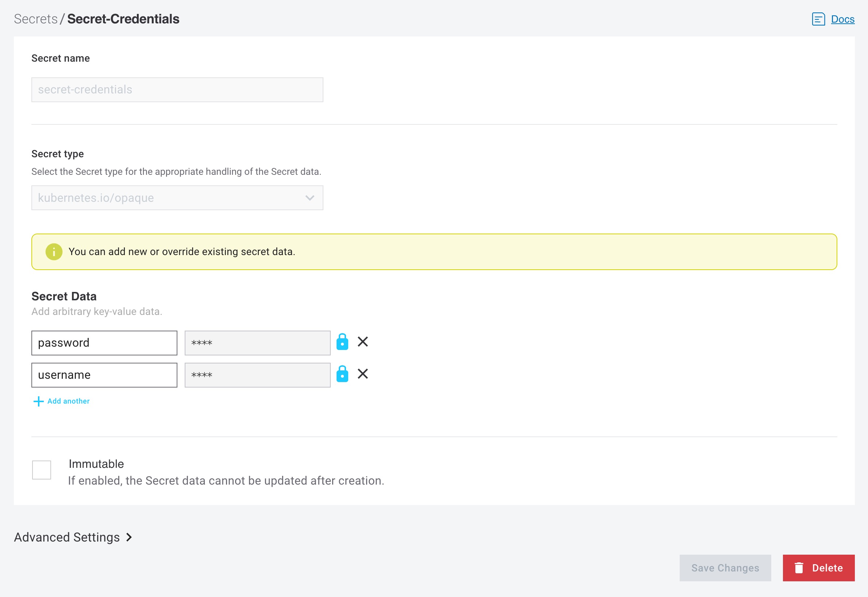The width and height of the screenshot is (868, 597).
Task: Go to Secrets breadcrumb
Action: (x=35, y=19)
